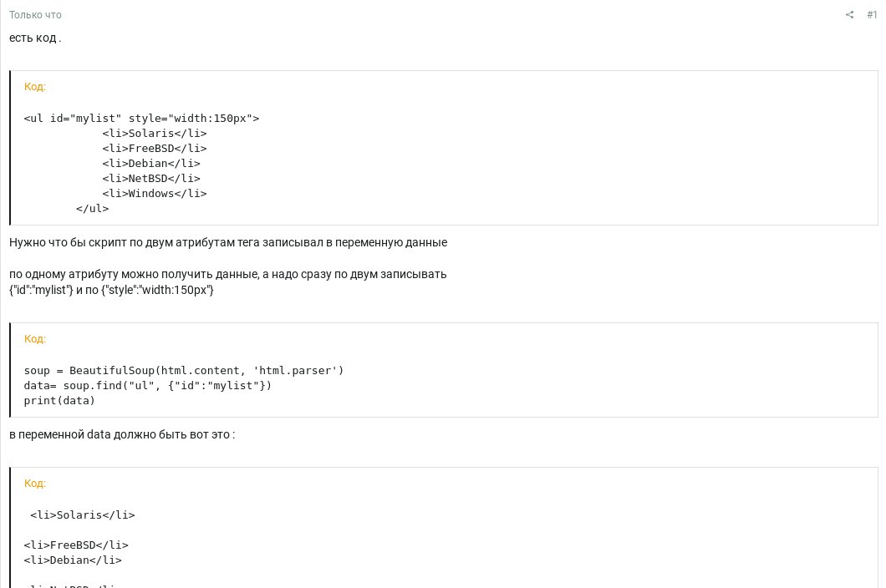
Task: Click the "Код:" label above the BeautifulSoup snippet
Action: pyautogui.click(x=35, y=339)
